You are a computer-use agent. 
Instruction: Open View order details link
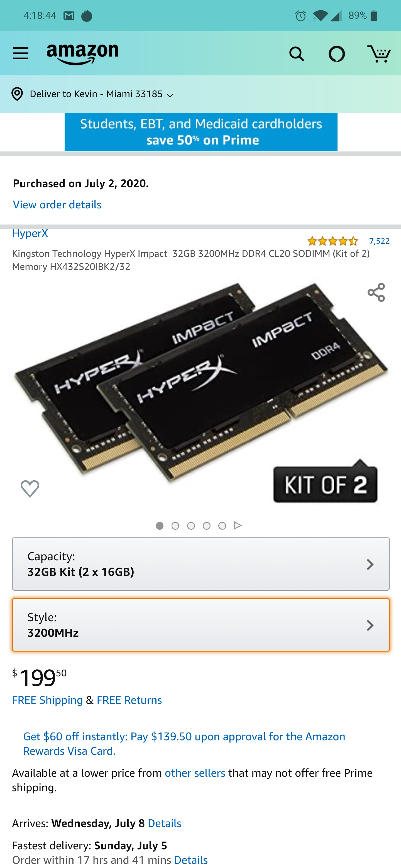pyautogui.click(x=57, y=204)
